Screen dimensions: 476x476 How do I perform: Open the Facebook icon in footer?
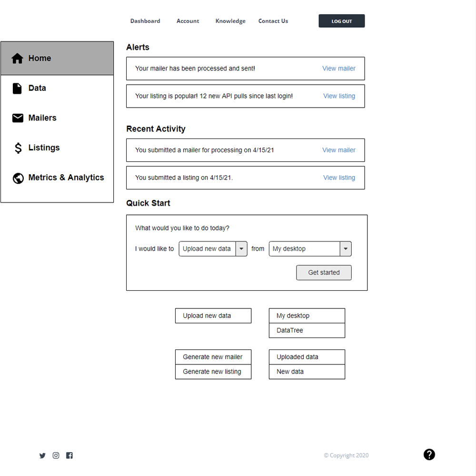[69, 456]
